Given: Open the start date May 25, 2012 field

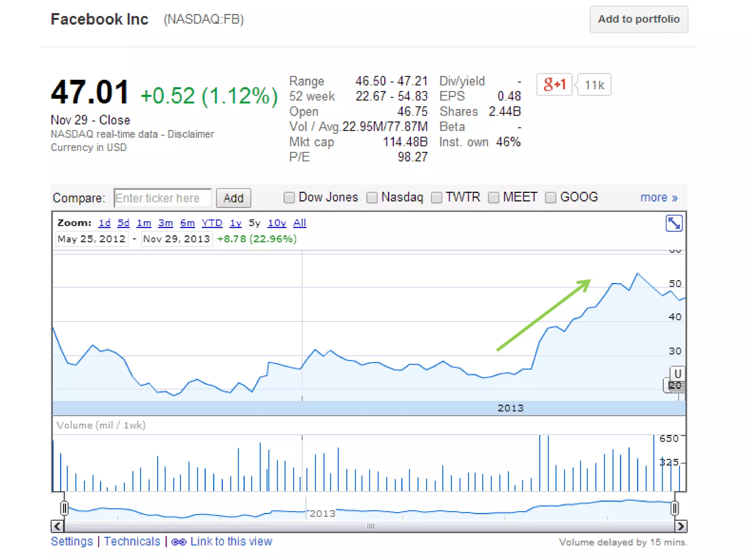Looking at the screenshot, I should click(x=92, y=239).
